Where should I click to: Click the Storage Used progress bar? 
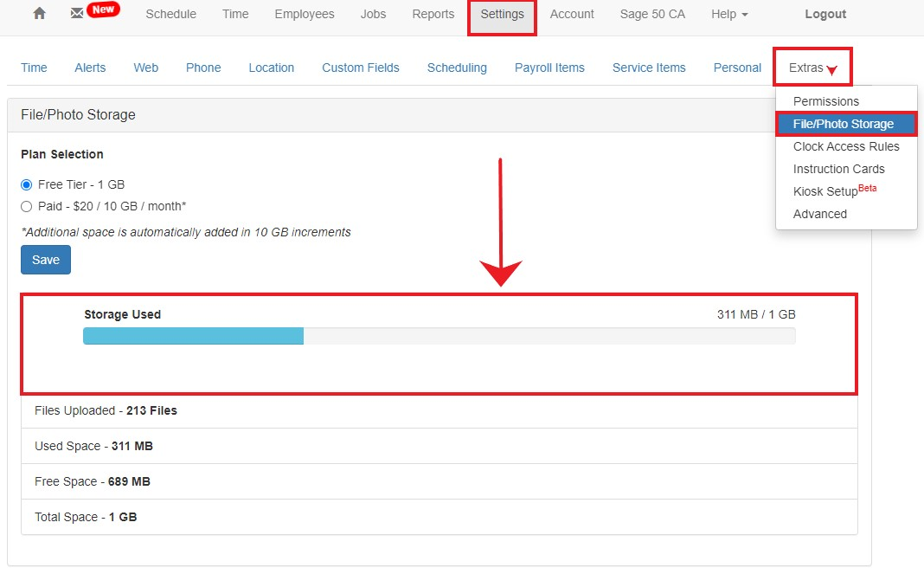coord(439,336)
